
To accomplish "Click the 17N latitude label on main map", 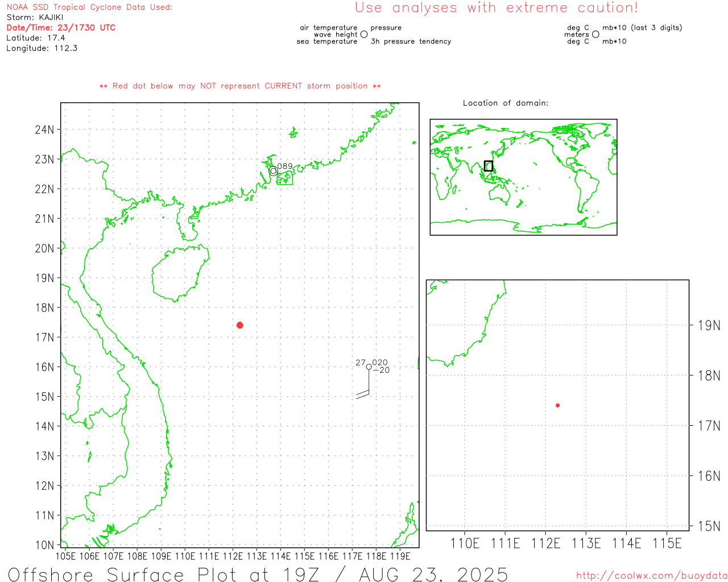I will (x=44, y=338).
